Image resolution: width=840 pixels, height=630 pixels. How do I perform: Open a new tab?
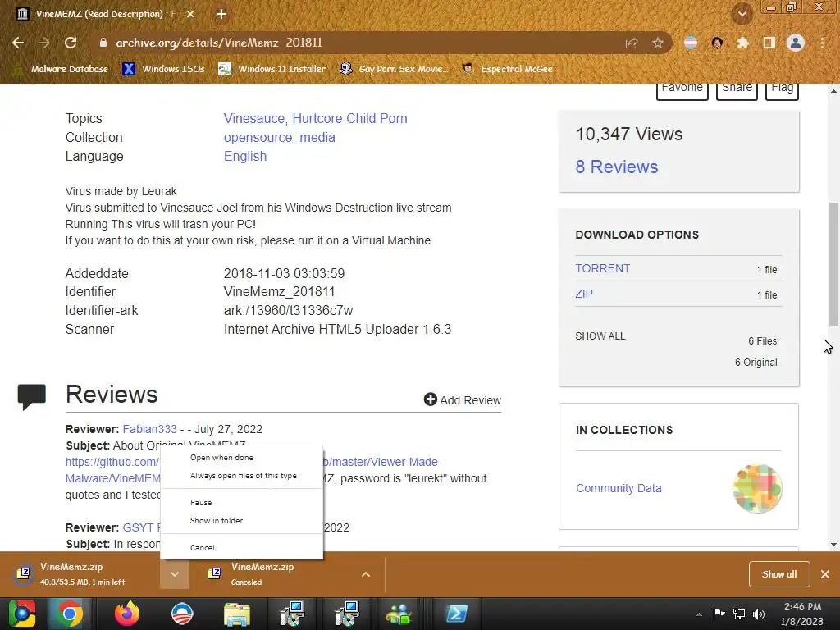click(221, 14)
